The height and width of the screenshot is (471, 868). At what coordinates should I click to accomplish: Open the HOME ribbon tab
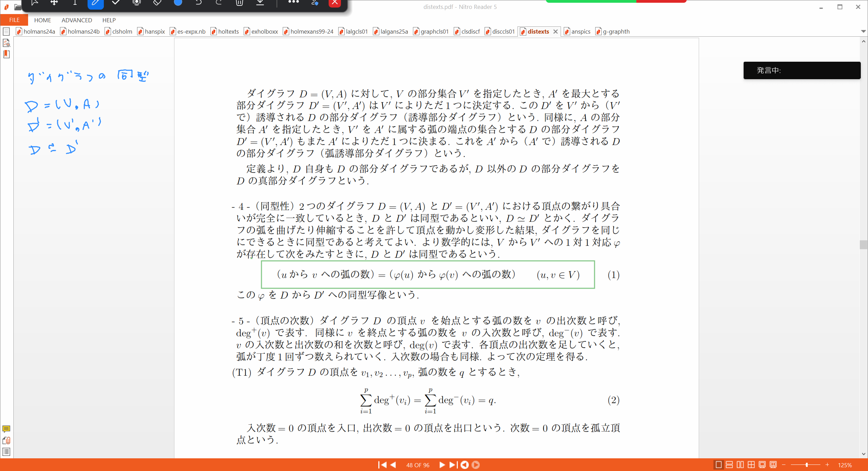click(42, 20)
